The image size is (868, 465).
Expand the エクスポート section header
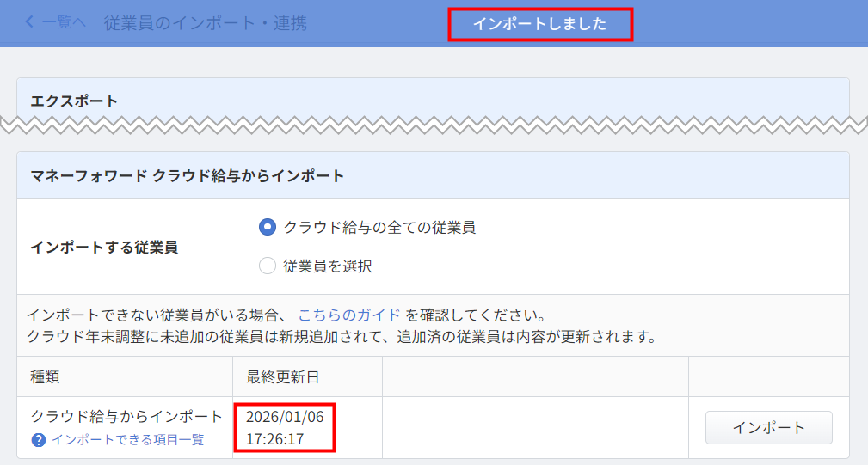pyautogui.click(x=74, y=101)
